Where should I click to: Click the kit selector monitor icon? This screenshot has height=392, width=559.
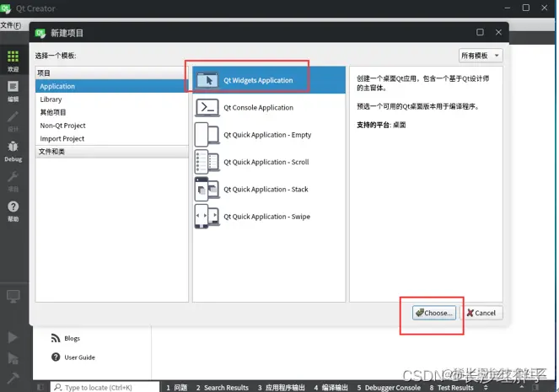[13, 296]
